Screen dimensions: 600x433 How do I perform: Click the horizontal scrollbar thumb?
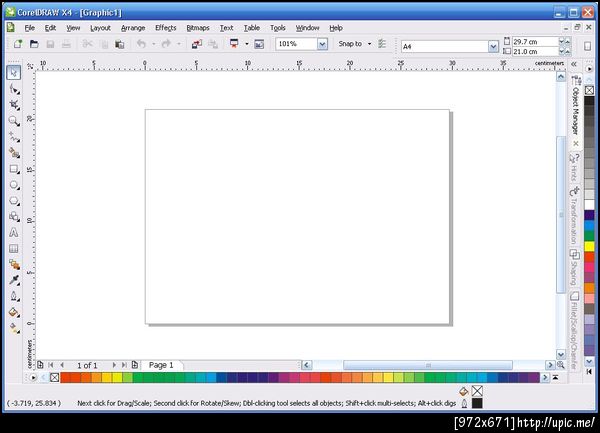pyautogui.click(x=428, y=365)
